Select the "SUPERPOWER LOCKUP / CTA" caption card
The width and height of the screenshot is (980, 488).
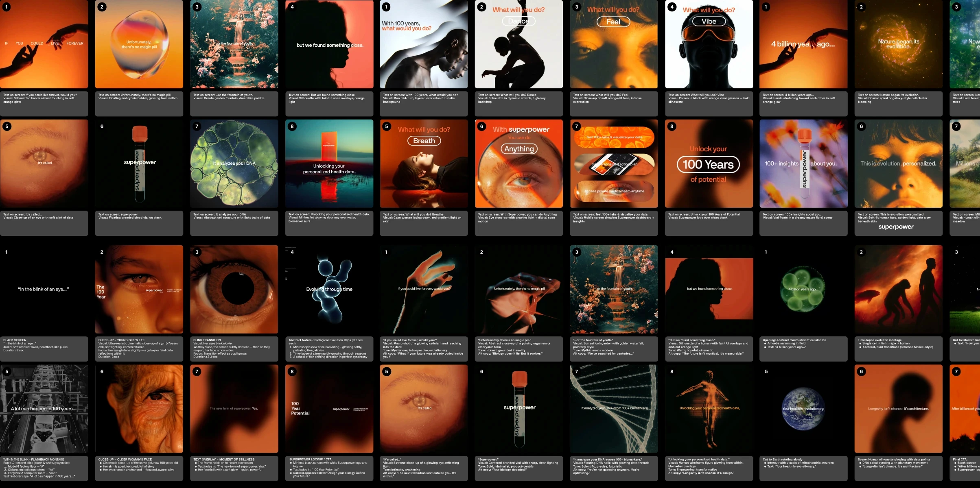tap(329, 468)
